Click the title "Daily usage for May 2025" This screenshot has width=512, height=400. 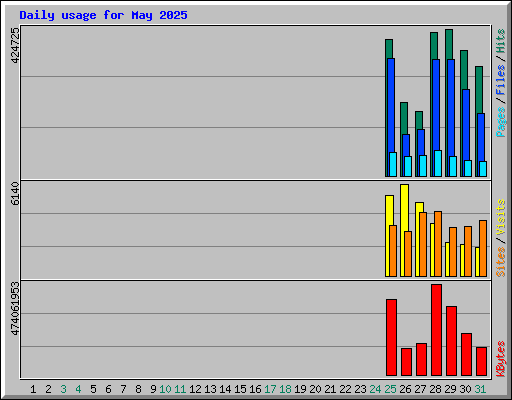click(x=103, y=15)
